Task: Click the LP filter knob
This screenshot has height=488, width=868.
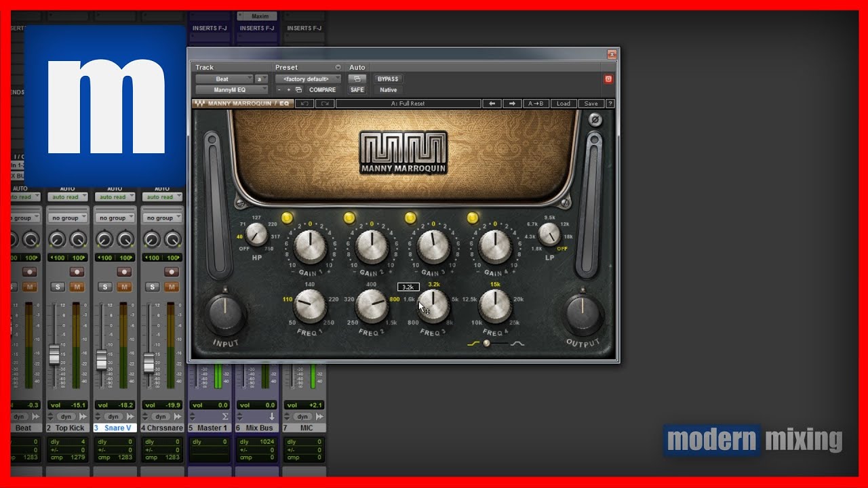Action: (549, 235)
